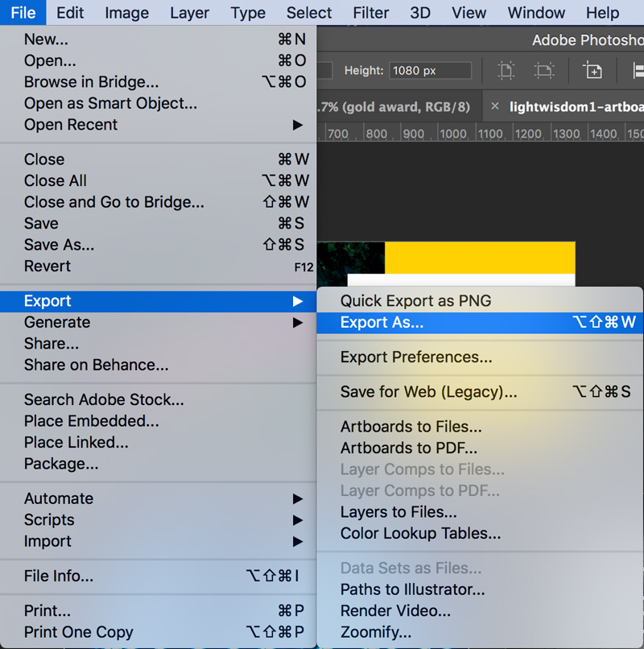Select Share on Behance...
The height and width of the screenshot is (649, 644).
(x=158, y=365)
